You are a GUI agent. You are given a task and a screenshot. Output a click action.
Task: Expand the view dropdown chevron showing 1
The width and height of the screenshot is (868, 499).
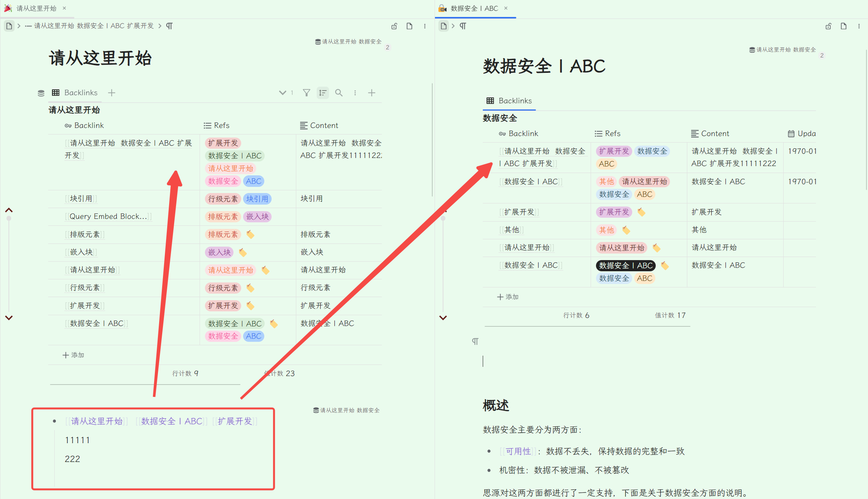[x=282, y=92]
